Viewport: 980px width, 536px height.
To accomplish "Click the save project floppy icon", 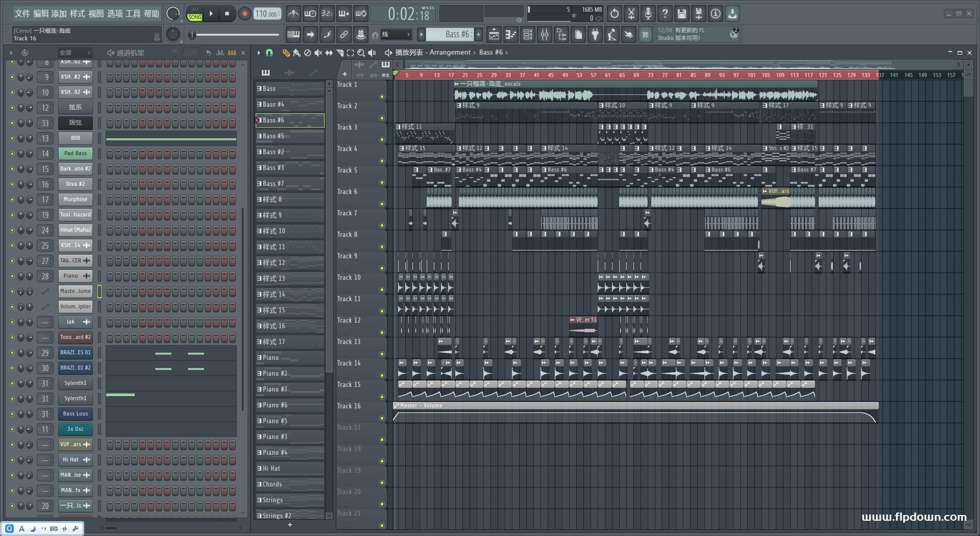I will (x=681, y=14).
